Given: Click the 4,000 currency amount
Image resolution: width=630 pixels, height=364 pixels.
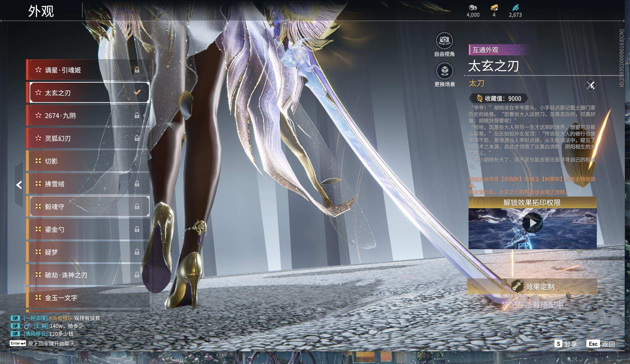Looking at the screenshot, I should point(473,15).
